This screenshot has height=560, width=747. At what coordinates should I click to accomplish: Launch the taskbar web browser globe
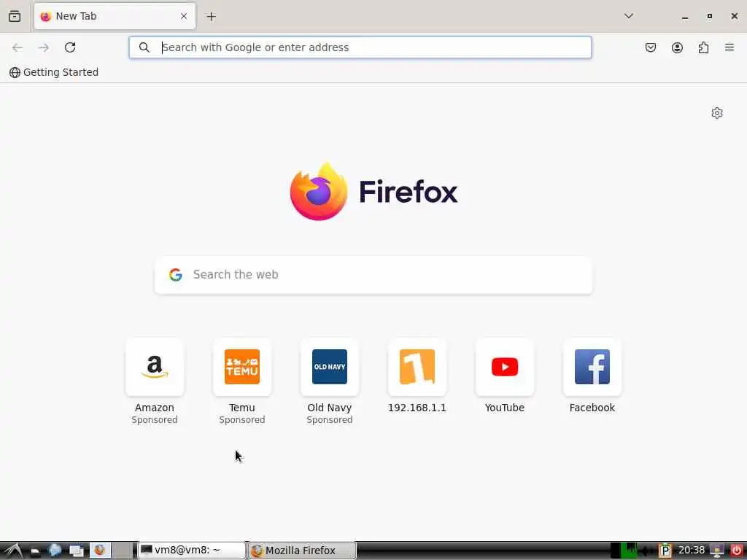55,551
